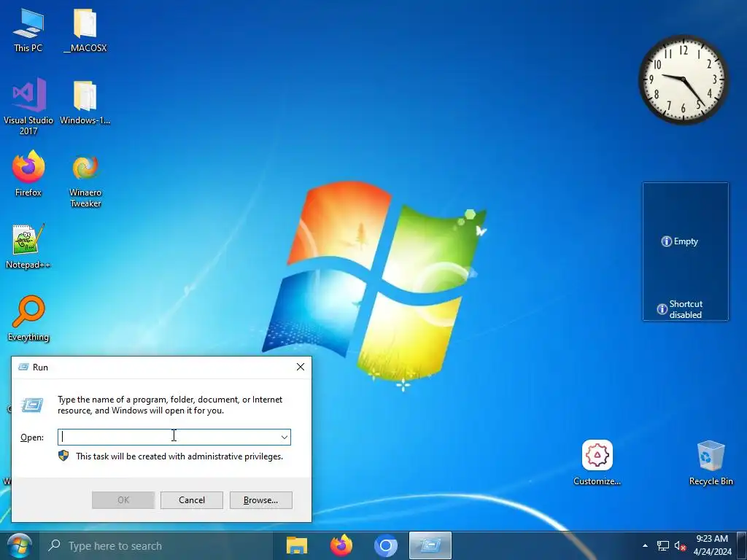Open the This PC desktop icon

pos(28,31)
